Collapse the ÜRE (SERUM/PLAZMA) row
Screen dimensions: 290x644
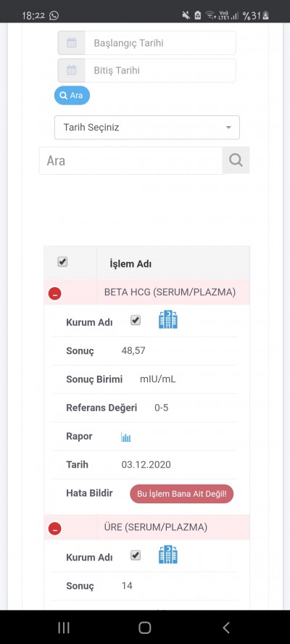[x=54, y=529]
